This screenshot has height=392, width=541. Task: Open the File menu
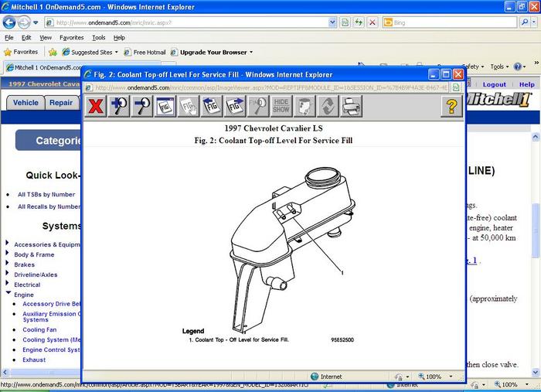click(x=9, y=38)
